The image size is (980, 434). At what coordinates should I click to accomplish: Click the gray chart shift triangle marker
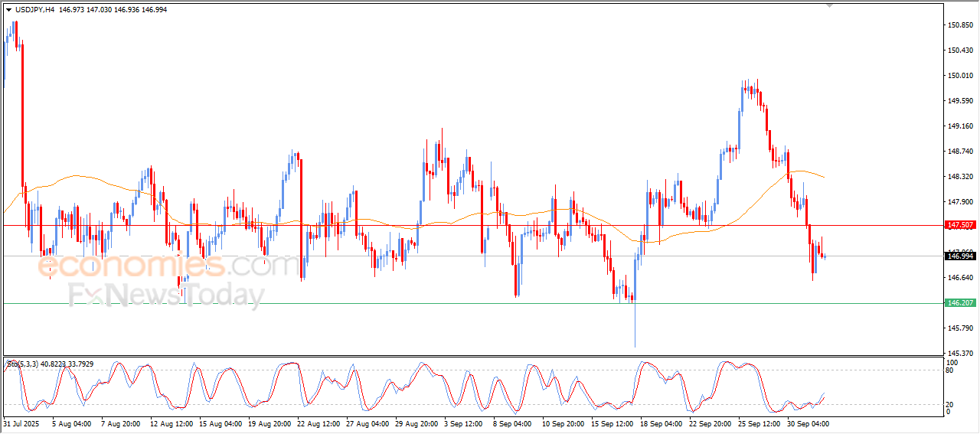coord(830,6)
